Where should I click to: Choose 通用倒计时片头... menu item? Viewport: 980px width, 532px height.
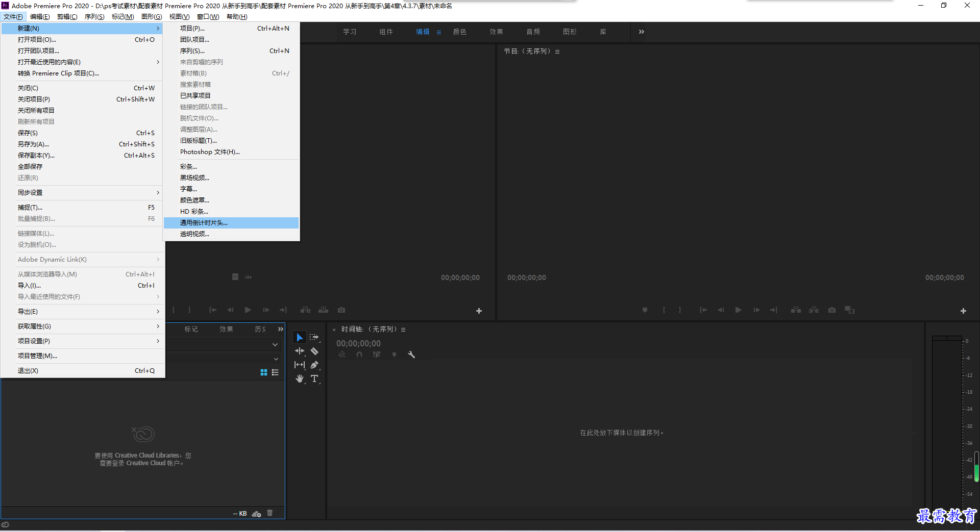click(231, 223)
